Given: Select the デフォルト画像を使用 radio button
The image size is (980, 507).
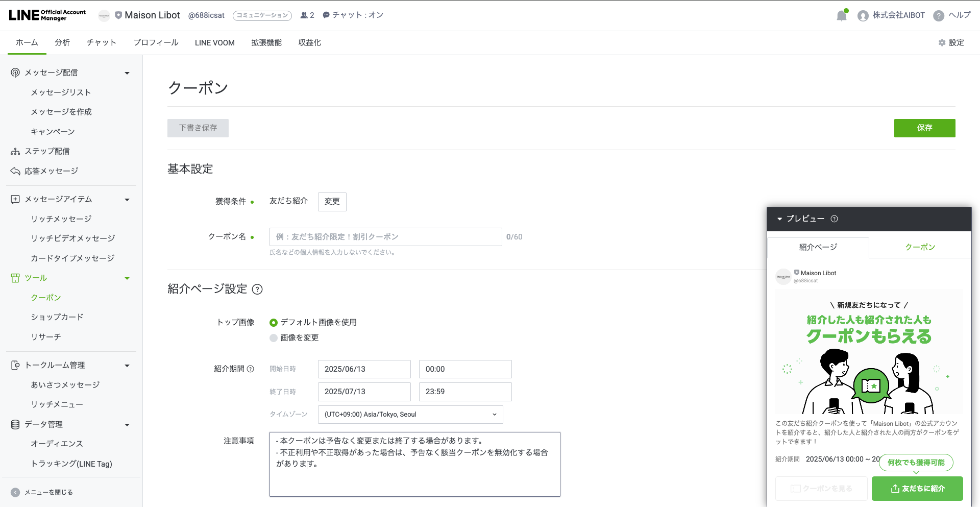Looking at the screenshot, I should pos(274,323).
